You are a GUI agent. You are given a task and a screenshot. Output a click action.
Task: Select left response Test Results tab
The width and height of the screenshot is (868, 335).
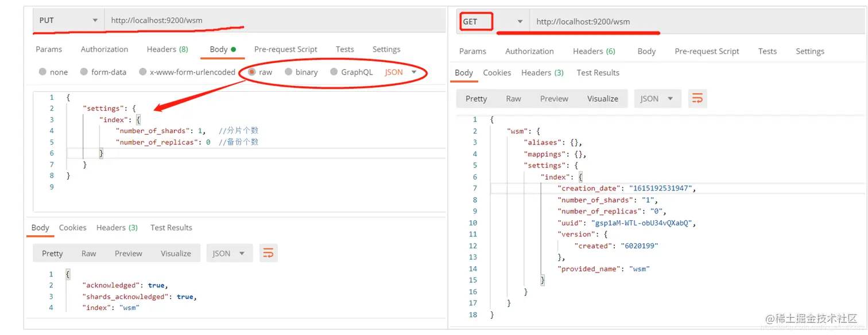tap(171, 228)
